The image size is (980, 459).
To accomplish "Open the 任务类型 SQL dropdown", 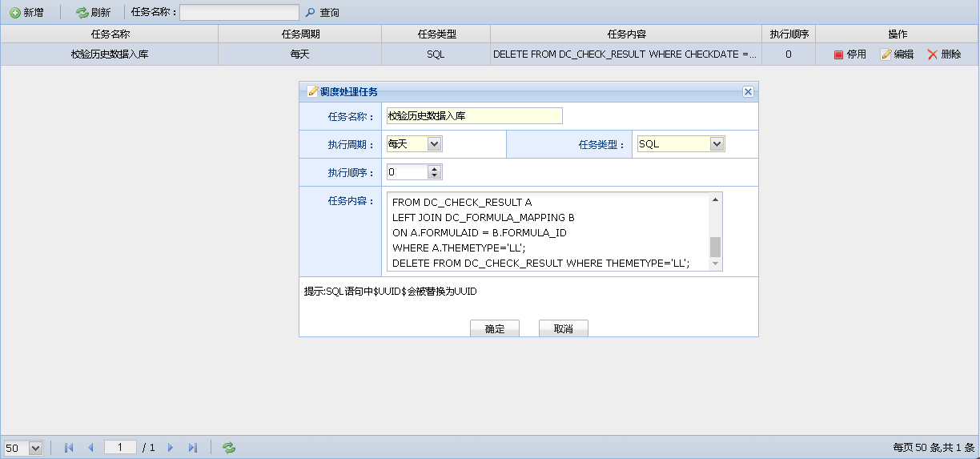I will [717, 144].
